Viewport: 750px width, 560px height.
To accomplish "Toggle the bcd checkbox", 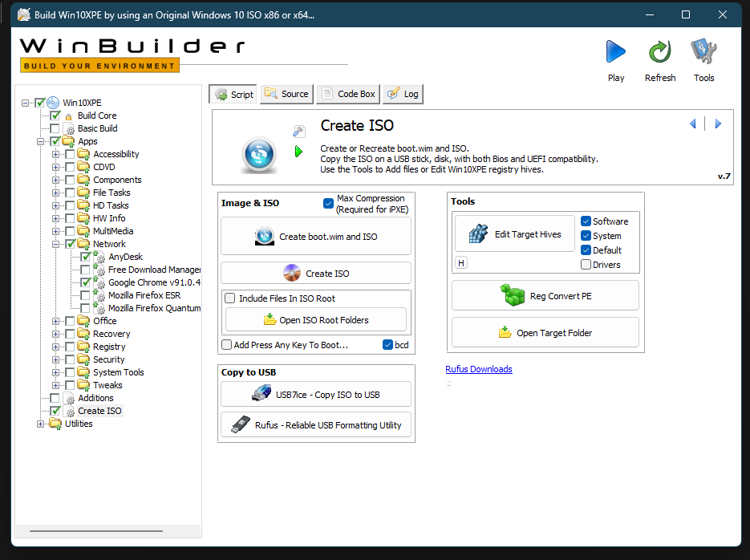I will [x=388, y=345].
